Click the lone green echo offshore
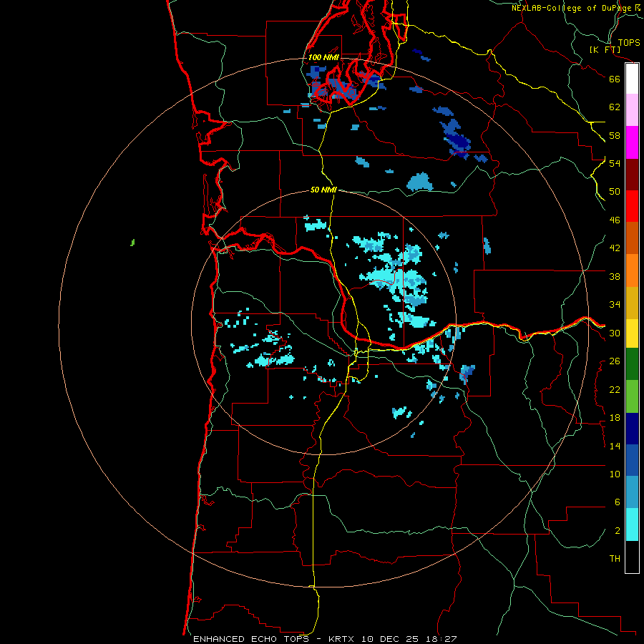Image resolution: width=644 pixels, height=644 pixels. click(x=132, y=243)
